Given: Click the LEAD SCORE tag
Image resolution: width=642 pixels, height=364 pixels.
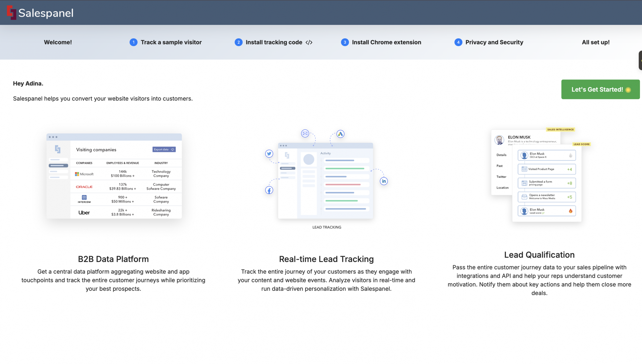Looking at the screenshot, I should click(x=581, y=144).
